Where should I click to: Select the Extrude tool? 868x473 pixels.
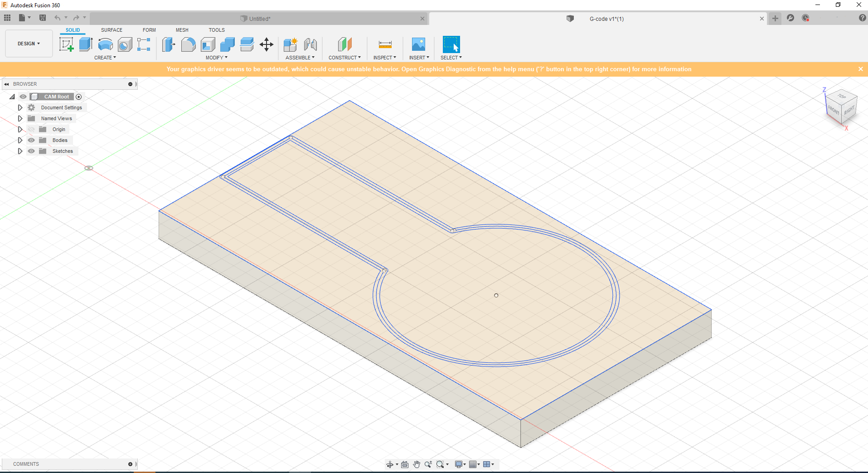(86, 44)
